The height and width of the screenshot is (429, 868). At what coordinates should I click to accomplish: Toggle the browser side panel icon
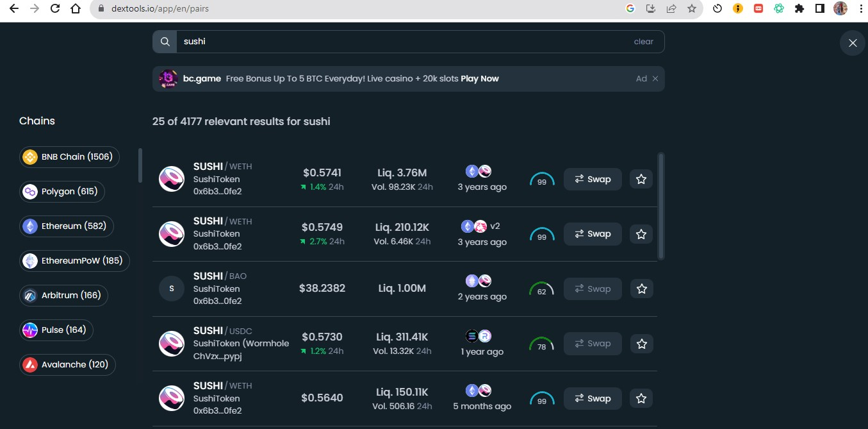pyautogui.click(x=819, y=9)
